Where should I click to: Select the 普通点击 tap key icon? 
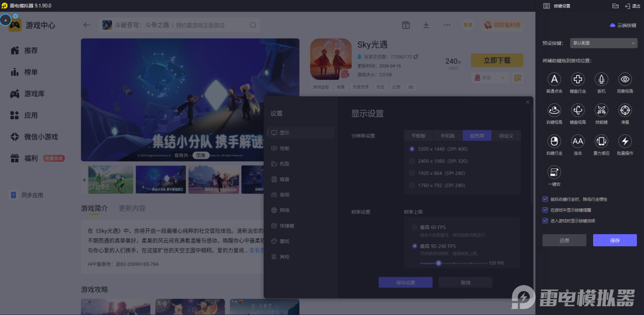tap(554, 79)
